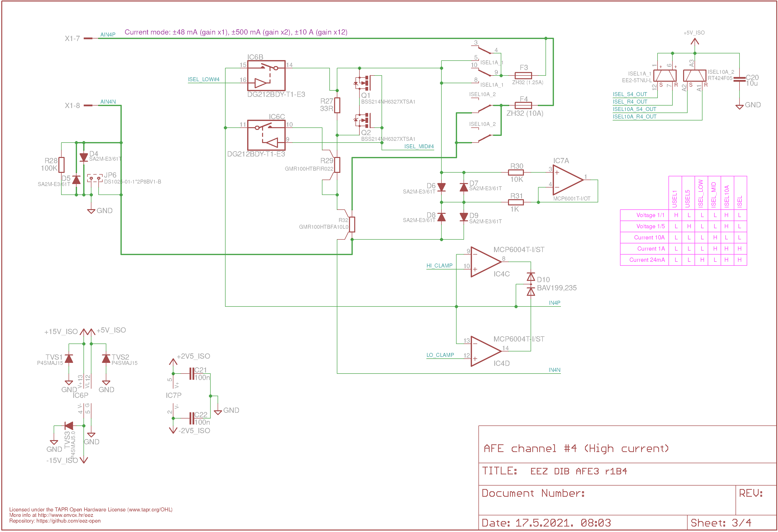Click the IC6B analog switch symbol
The height and width of the screenshot is (532, 778).
pos(266,75)
